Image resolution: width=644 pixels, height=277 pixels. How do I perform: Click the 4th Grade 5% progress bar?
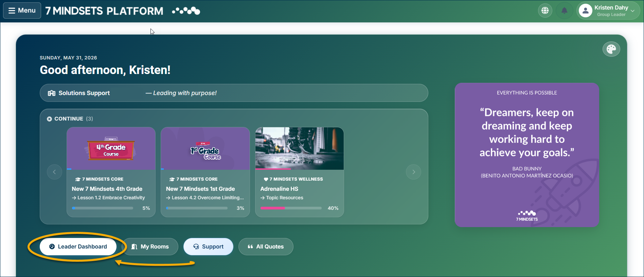click(x=103, y=208)
